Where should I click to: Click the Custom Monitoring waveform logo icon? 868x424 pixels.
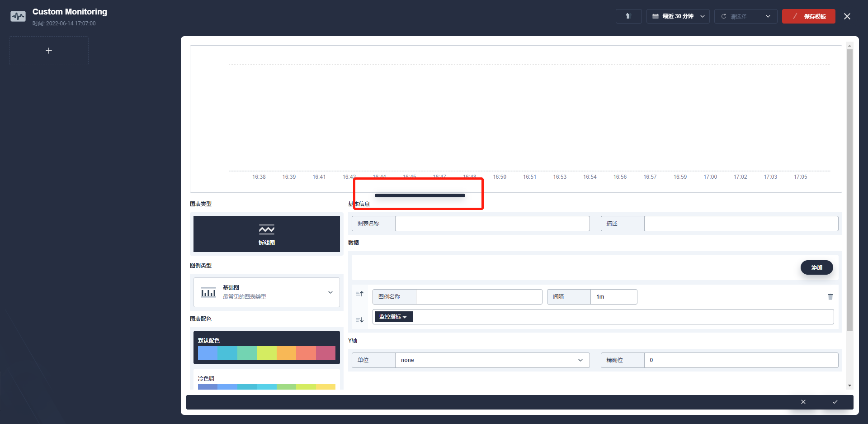click(x=18, y=16)
